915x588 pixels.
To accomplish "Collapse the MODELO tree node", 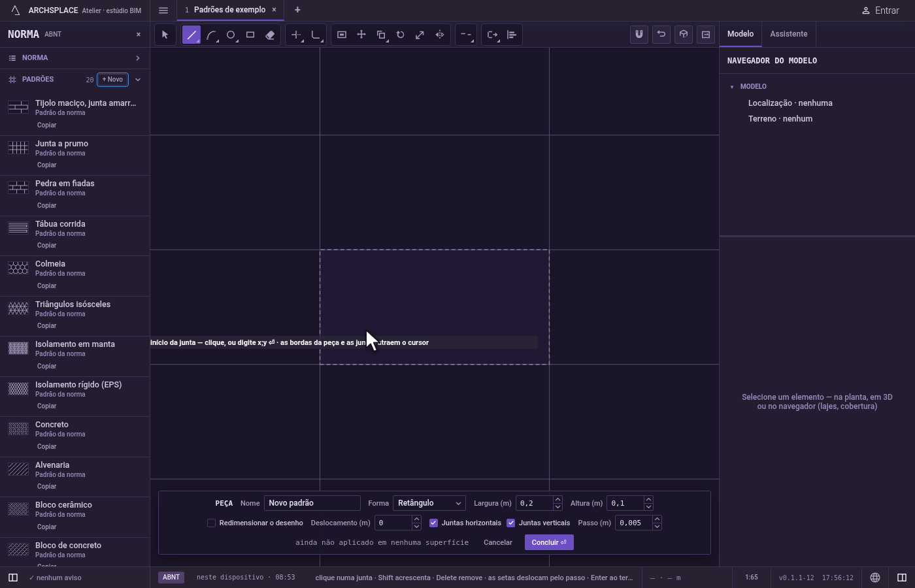I will tap(732, 87).
